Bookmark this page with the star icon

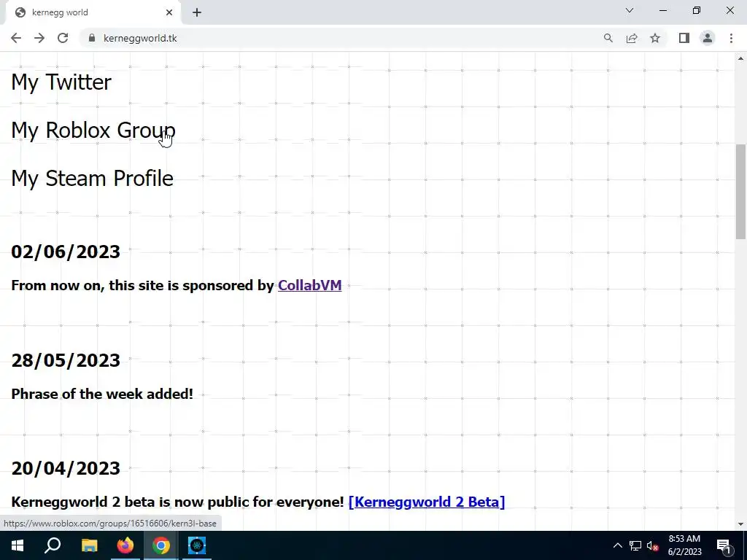click(x=655, y=38)
